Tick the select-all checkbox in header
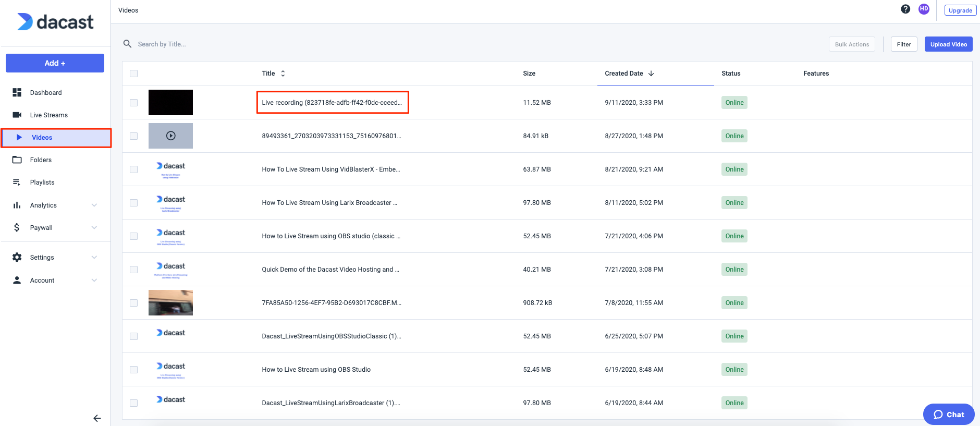This screenshot has height=426, width=980. click(134, 74)
